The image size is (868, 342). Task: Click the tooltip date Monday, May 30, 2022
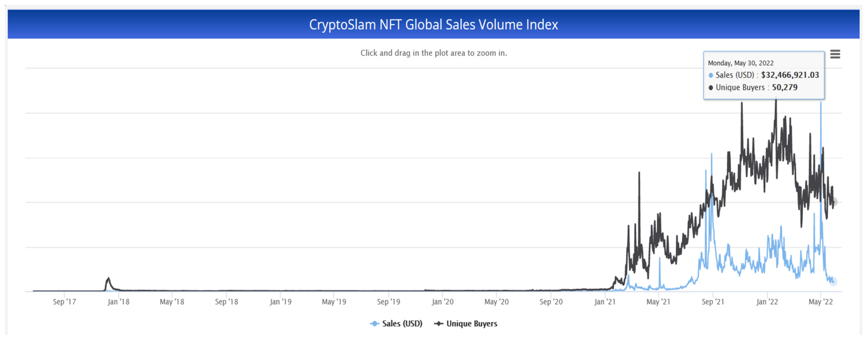(740, 63)
